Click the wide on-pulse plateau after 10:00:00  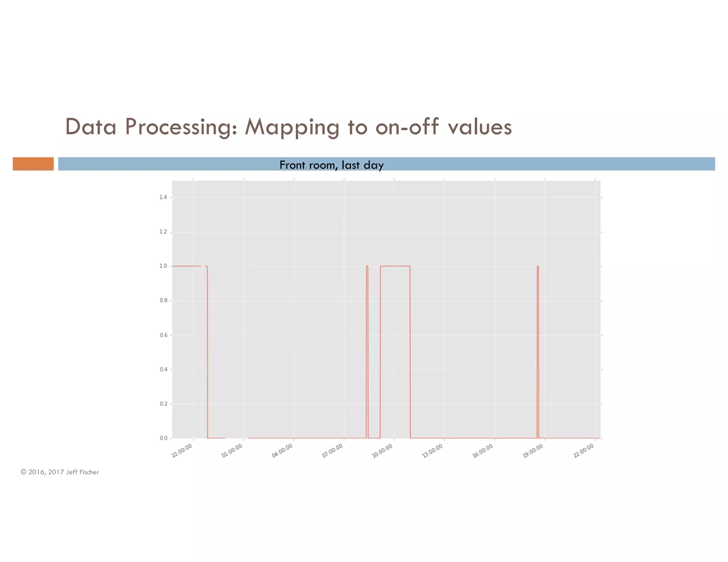(x=395, y=266)
